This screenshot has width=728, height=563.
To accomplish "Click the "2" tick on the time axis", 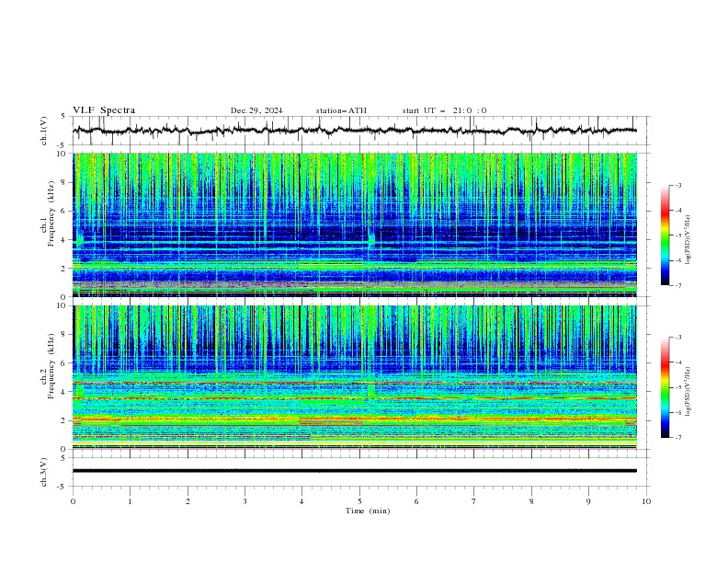I will (188, 501).
